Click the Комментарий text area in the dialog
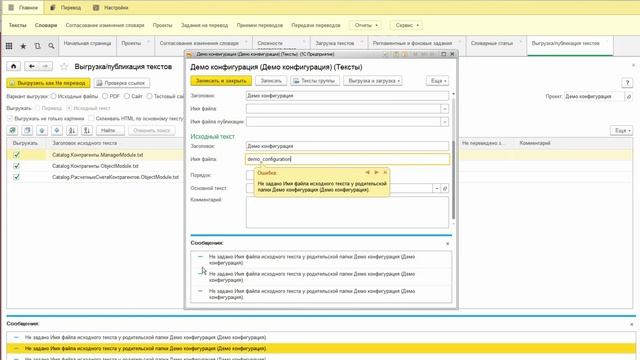This screenshot has width=640, height=360. point(347,212)
